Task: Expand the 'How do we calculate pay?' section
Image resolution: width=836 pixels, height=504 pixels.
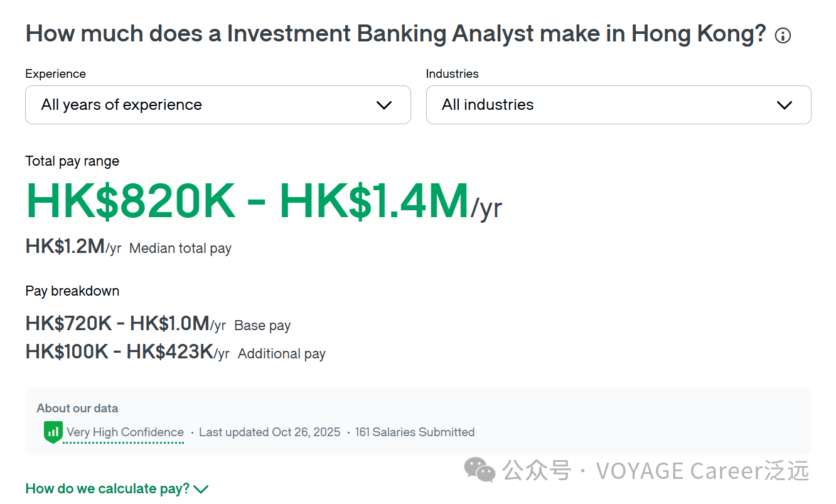Action: click(x=107, y=489)
